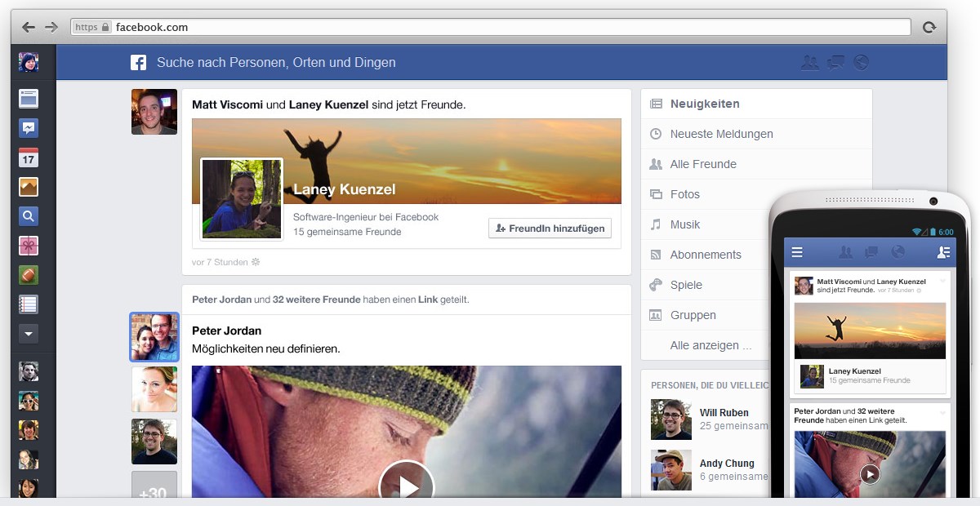
Task: Open the pink gift box icon in the sidebar
Action: (29, 246)
